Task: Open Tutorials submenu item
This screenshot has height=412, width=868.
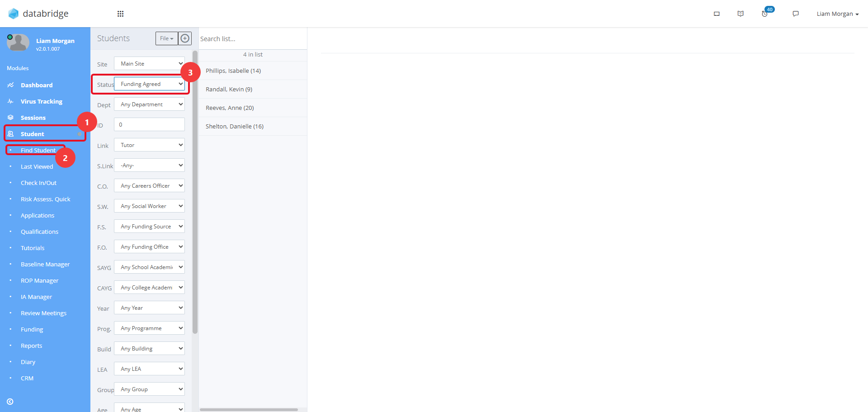Action: [x=33, y=248]
